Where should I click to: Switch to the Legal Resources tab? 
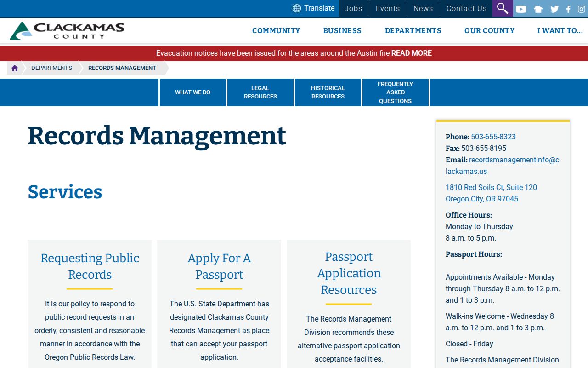point(260,92)
